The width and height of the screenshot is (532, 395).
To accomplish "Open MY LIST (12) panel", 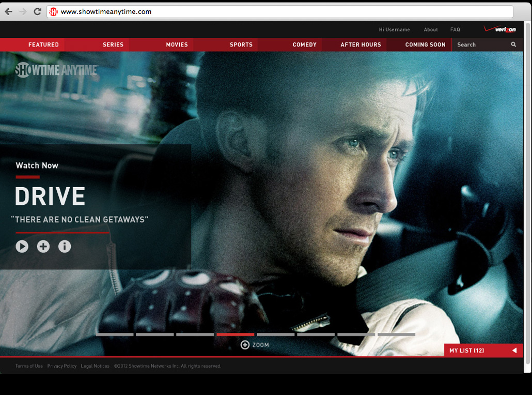I will tap(483, 350).
